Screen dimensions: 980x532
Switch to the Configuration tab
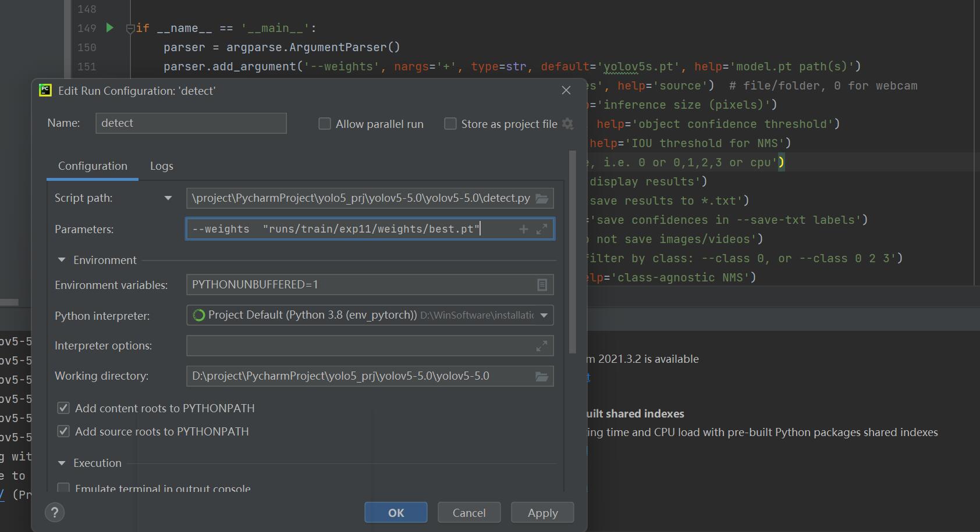(x=93, y=166)
